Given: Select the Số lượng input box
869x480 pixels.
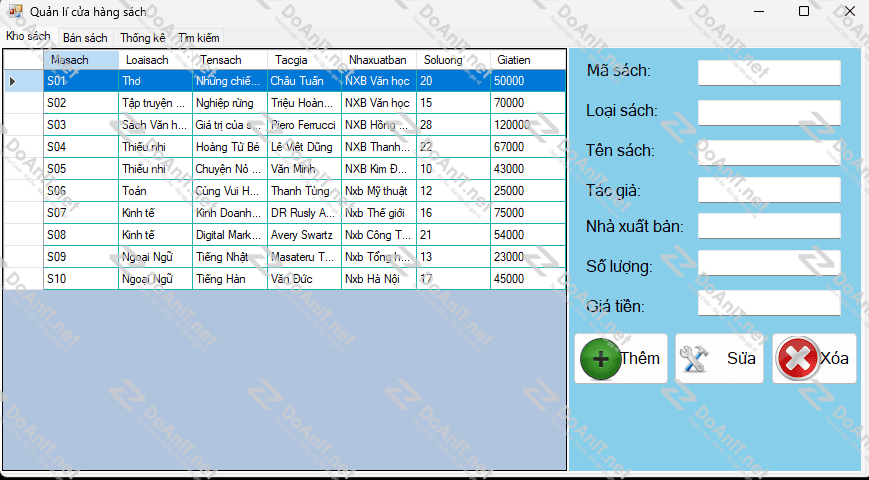Looking at the screenshot, I should coord(768,263).
